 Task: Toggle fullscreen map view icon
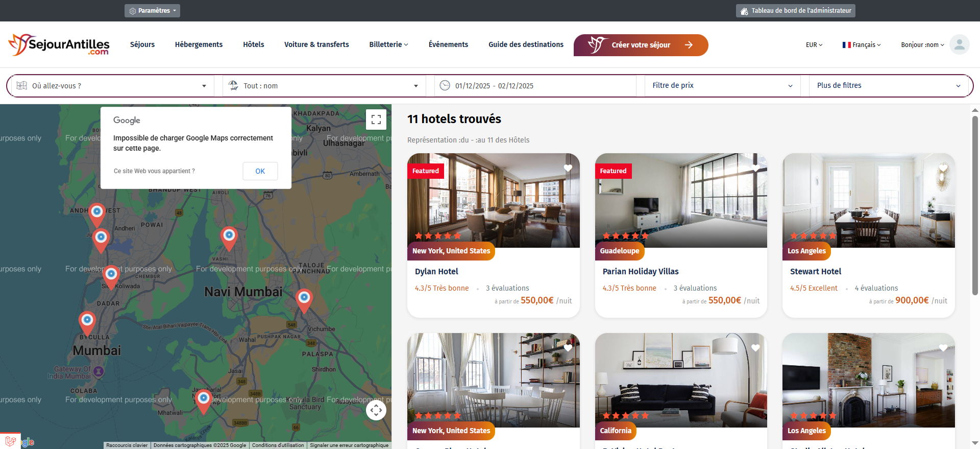click(376, 120)
